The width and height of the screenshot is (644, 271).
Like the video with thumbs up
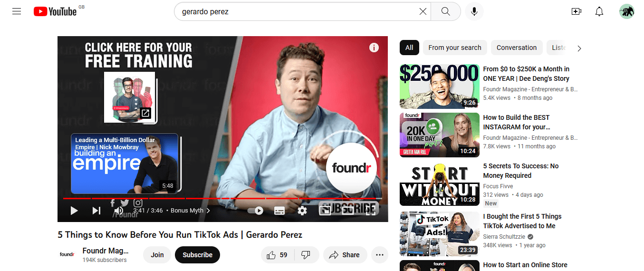pyautogui.click(x=277, y=255)
